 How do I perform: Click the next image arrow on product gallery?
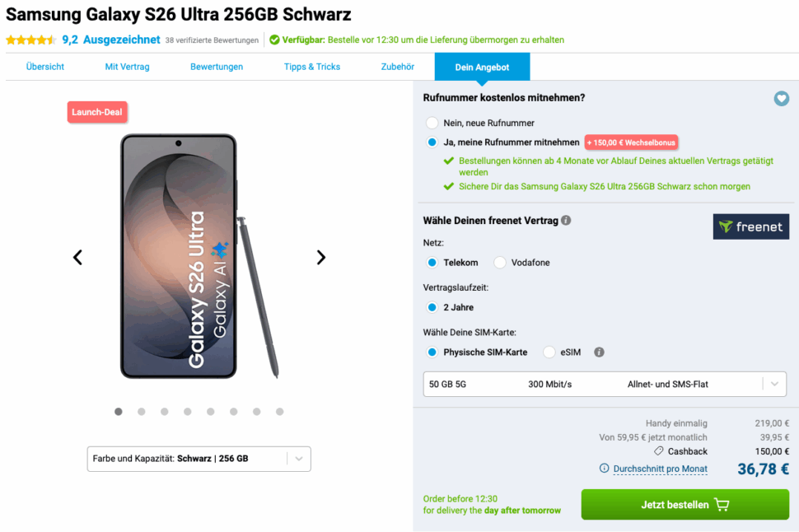tap(320, 257)
